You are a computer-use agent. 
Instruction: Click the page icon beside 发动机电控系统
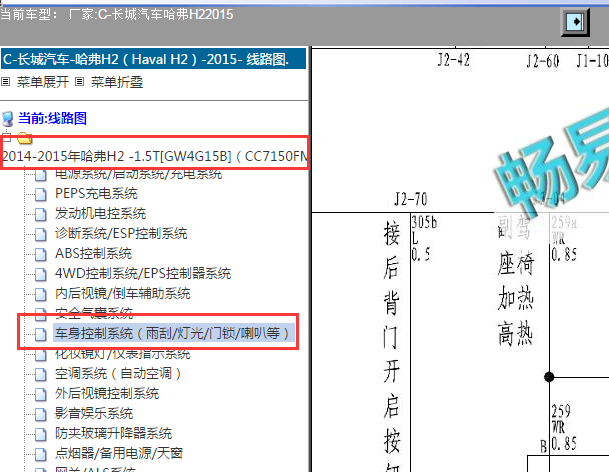tap(40, 214)
